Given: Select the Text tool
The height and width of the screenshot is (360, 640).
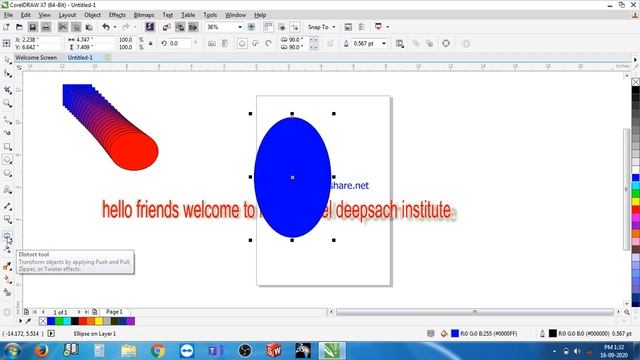Looking at the screenshot, I should tap(7, 189).
